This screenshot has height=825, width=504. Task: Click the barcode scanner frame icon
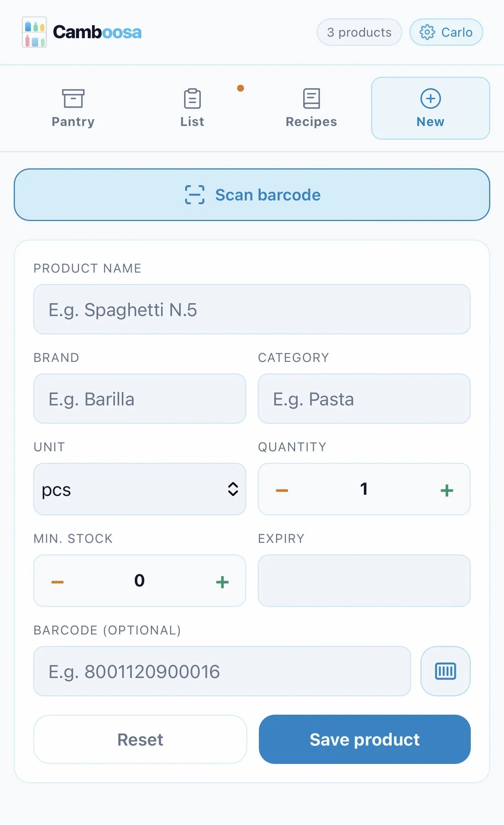coord(195,195)
